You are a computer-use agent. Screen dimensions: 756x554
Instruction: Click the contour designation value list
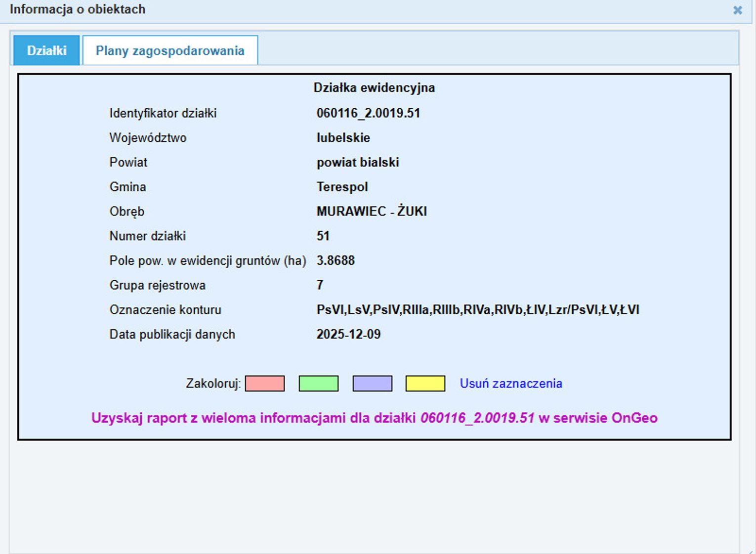tap(477, 310)
